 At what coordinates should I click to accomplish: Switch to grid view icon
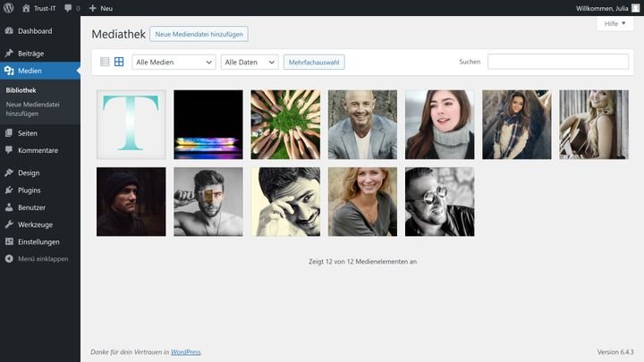(x=119, y=62)
